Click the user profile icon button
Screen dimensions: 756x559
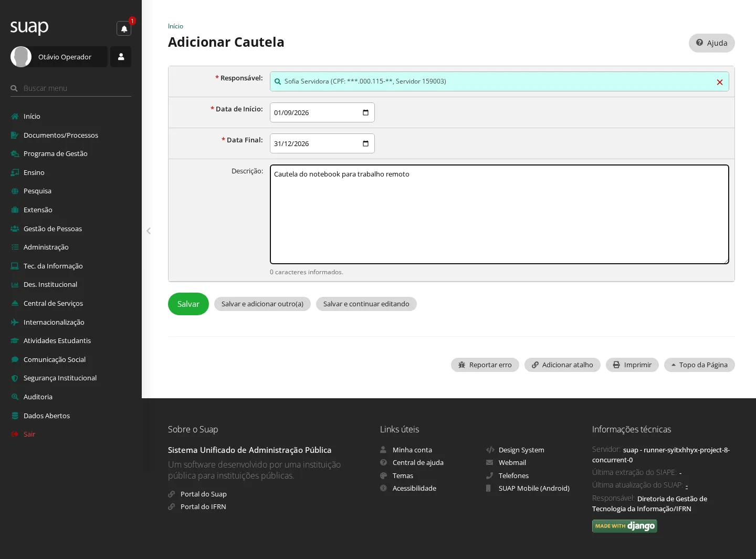pos(121,57)
